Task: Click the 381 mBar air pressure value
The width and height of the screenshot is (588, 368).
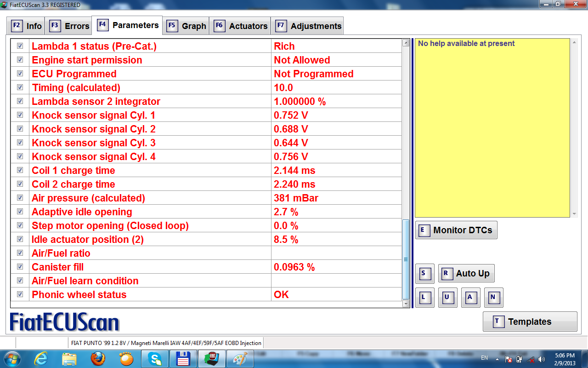Action: [x=296, y=198]
